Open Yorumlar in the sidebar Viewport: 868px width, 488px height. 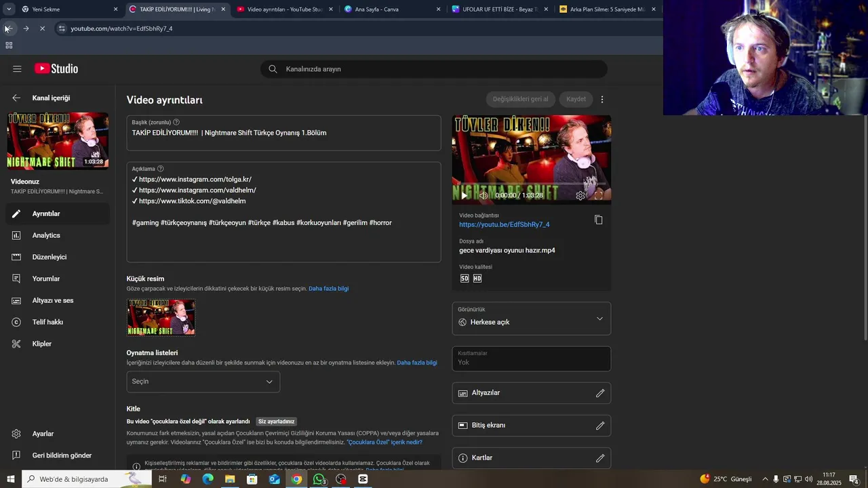58,279
